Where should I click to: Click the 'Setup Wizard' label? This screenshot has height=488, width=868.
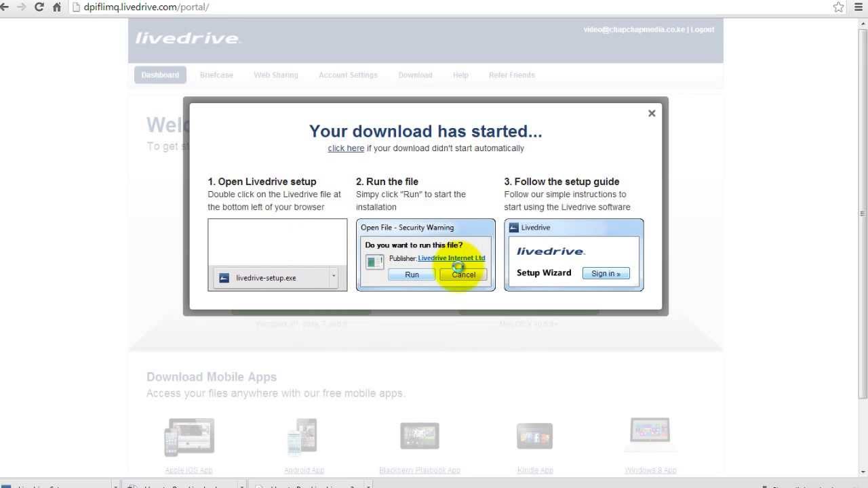click(544, 273)
